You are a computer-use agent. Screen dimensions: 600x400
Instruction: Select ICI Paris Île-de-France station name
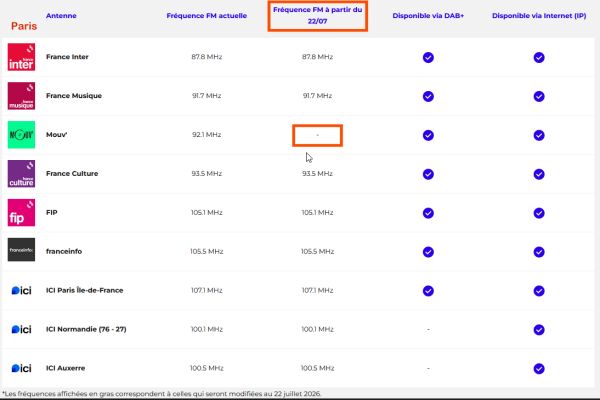[85, 290]
